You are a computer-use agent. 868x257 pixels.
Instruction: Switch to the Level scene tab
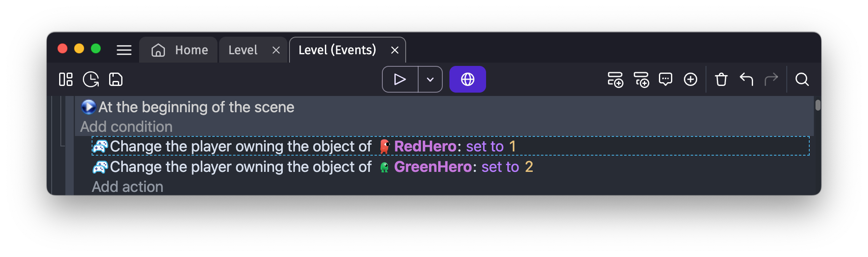pos(242,50)
